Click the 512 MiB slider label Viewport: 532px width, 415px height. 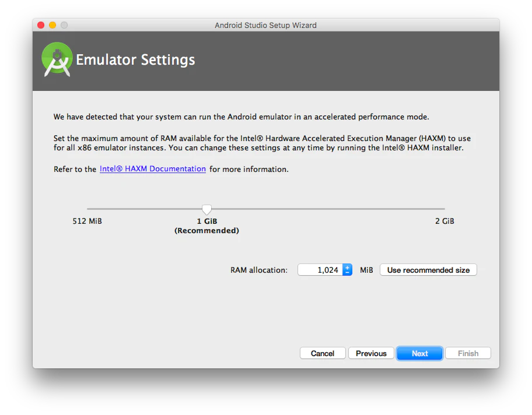click(87, 221)
